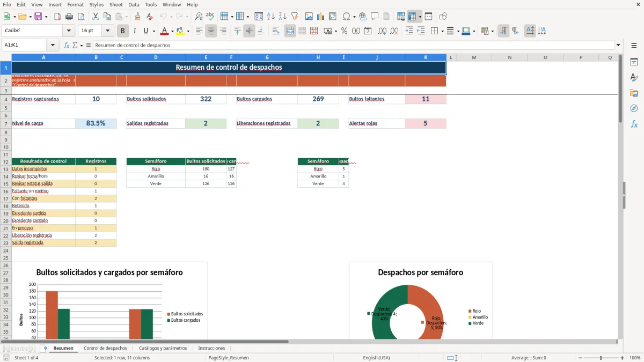Viewport: 644px width, 362px height.
Task: Select cell showing 83.5% Nivel de carga
Action: 96,123
